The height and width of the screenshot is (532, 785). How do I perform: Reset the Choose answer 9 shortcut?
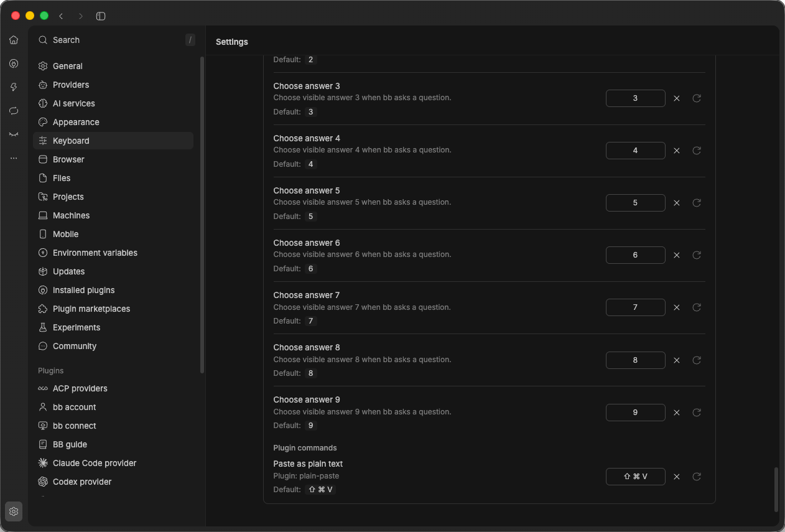697,413
